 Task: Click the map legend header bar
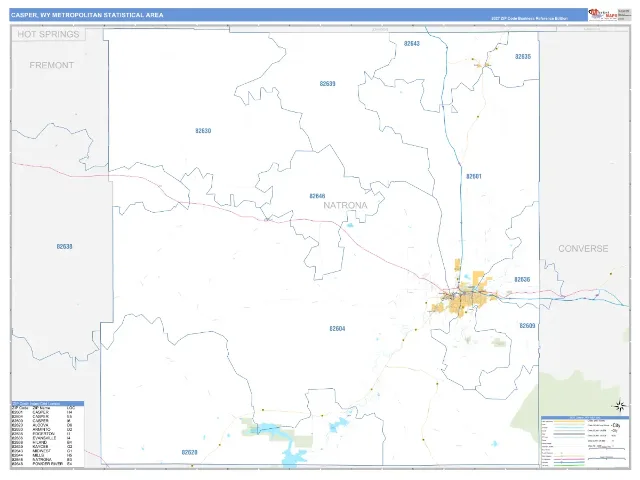click(x=585, y=418)
